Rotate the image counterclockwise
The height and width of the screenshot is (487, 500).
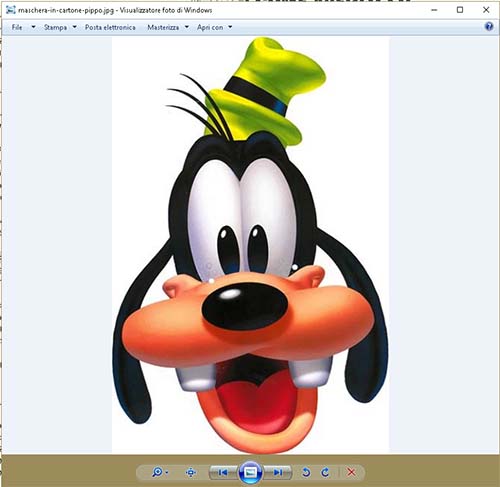point(306,472)
